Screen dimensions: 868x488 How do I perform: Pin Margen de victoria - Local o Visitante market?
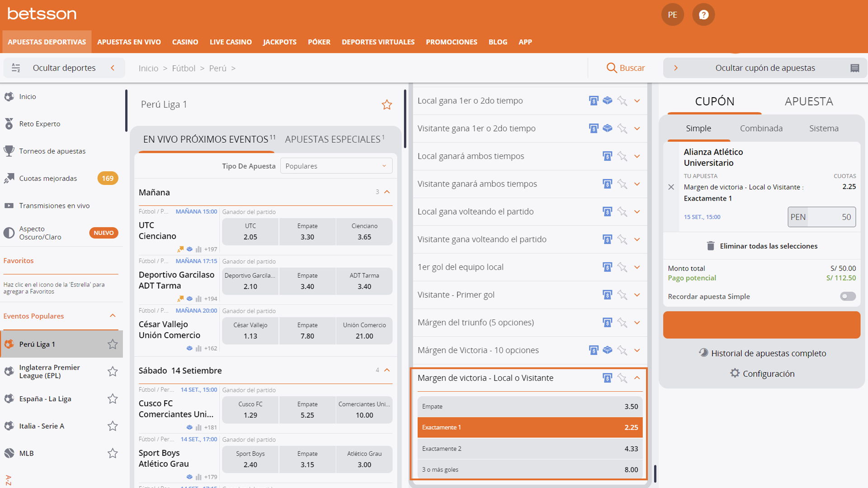coord(622,378)
